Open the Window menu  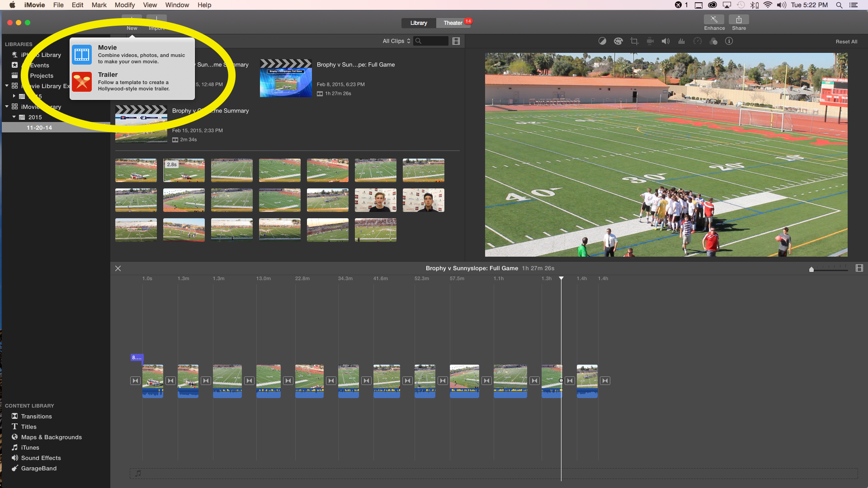pos(177,5)
